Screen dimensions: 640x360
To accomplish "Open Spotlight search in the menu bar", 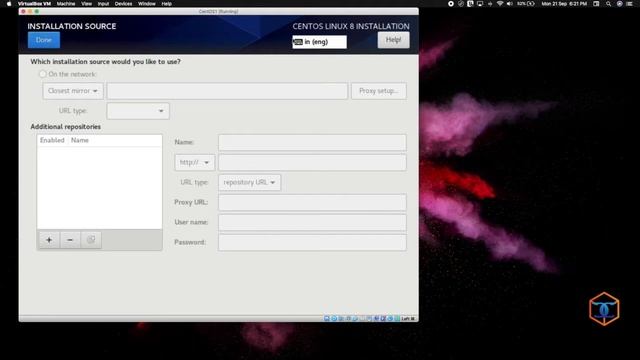I will coord(608,4).
